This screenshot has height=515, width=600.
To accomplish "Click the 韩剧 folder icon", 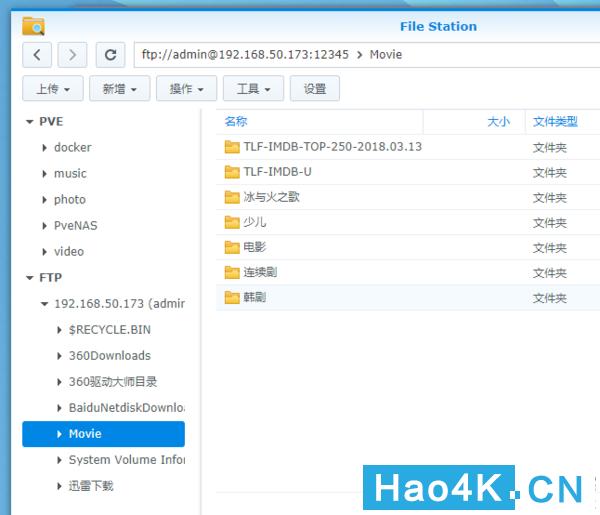I will [232, 297].
